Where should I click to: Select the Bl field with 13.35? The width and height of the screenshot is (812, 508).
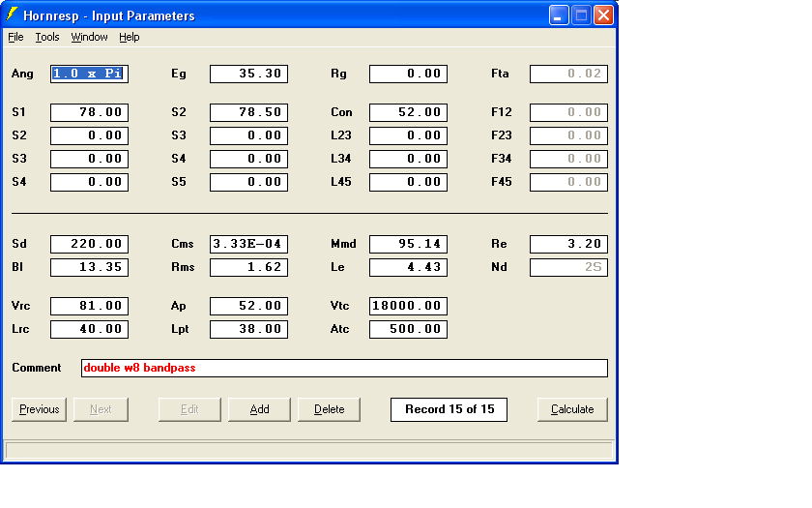[x=89, y=267]
